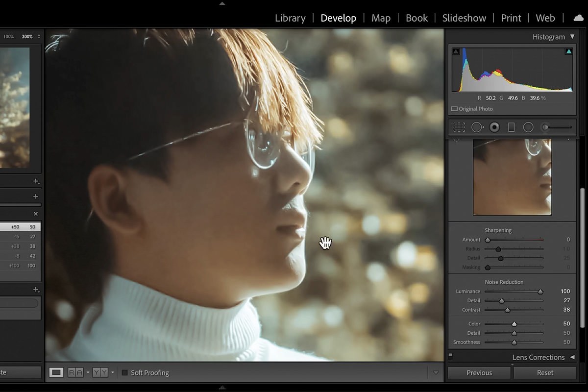Adjust the Noise Reduction Color slider
Screen dimensions: 588x392
[x=514, y=324]
